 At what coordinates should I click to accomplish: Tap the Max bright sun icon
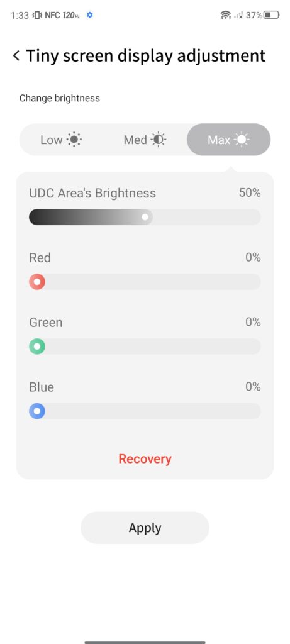(242, 140)
